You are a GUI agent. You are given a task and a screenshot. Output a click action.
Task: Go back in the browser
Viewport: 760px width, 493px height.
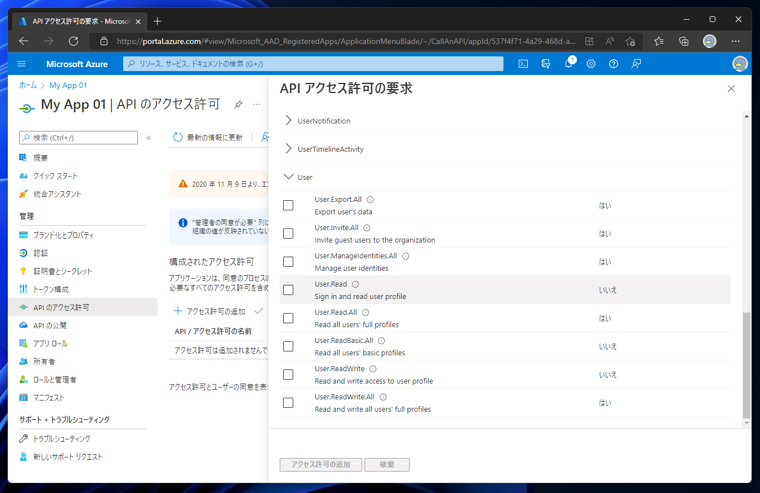click(23, 41)
